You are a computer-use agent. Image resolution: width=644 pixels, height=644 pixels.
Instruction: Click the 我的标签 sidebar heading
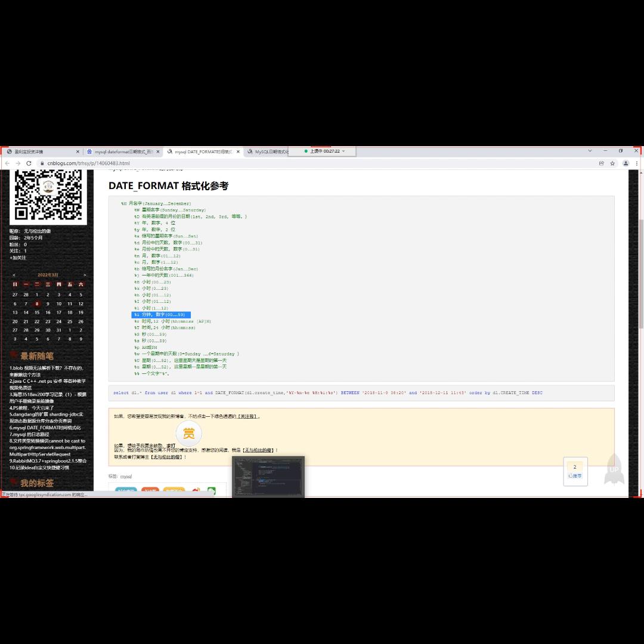click(37, 483)
